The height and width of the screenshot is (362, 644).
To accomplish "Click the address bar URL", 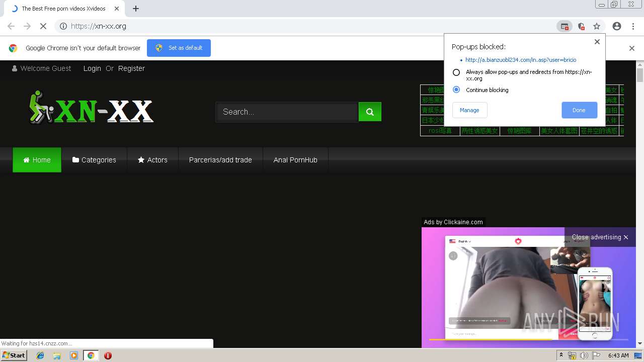I will point(99,26).
